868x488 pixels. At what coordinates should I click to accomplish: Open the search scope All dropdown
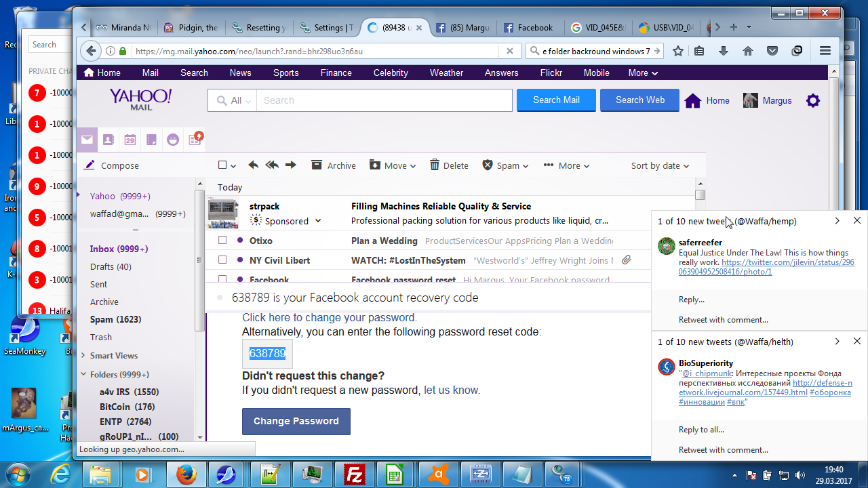(233, 100)
